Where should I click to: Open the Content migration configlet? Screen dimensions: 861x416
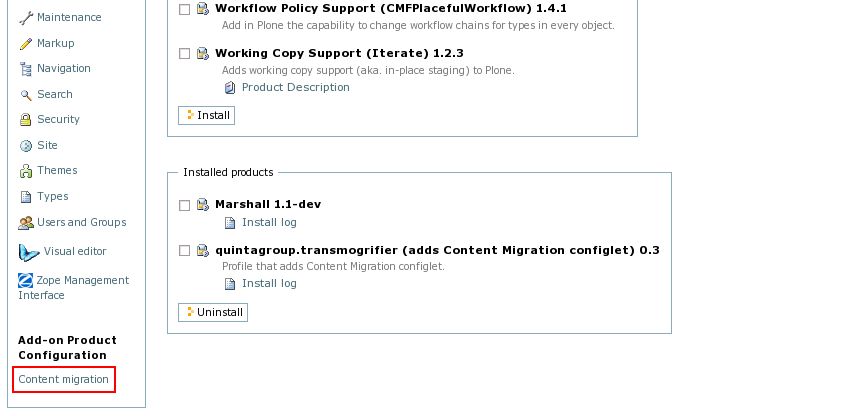[63, 380]
